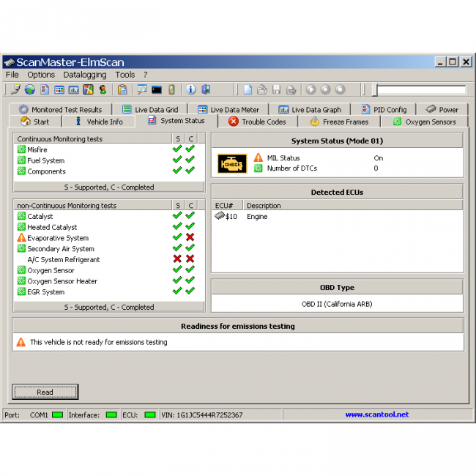Viewport: 476px width, 476px height.
Task: Click the Description column header in Detected ECUs
Action: (x=353, y=206)
